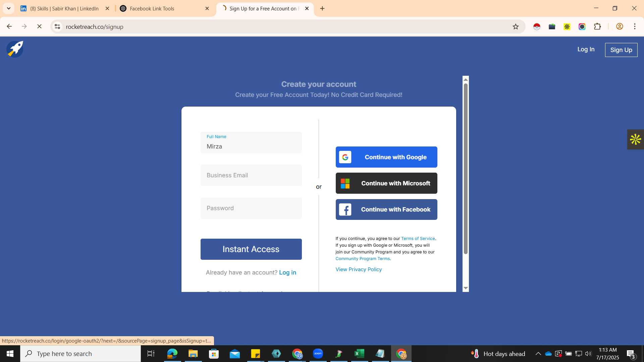Open the dark folder-shaped extension icon
This screenshot has width=644, height=362.
[x=552, y=26]
